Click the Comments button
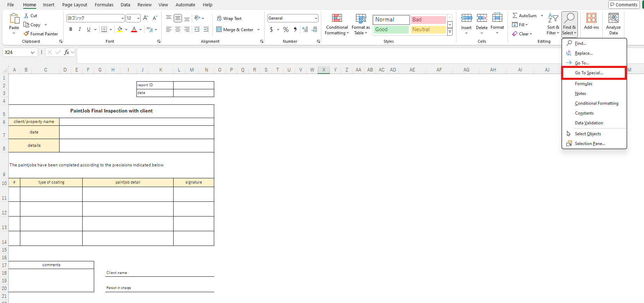 pyautogui.click(x=624, y=5)
